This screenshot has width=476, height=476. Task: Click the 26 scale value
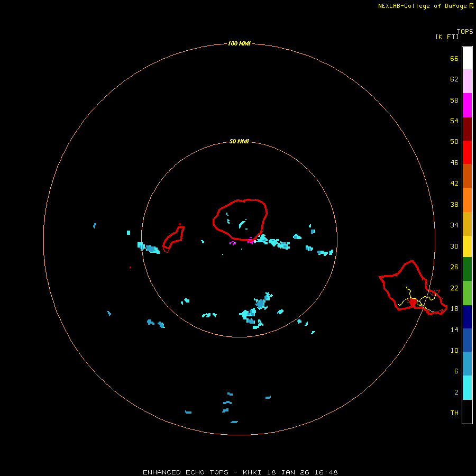click(x=454, y=267)
